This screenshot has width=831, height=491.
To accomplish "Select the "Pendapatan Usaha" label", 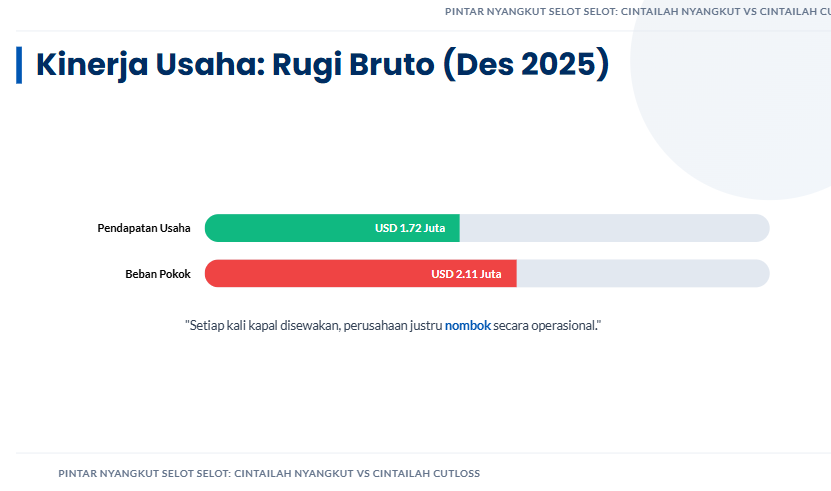I will pyautogui.click(x=144, y=228).
